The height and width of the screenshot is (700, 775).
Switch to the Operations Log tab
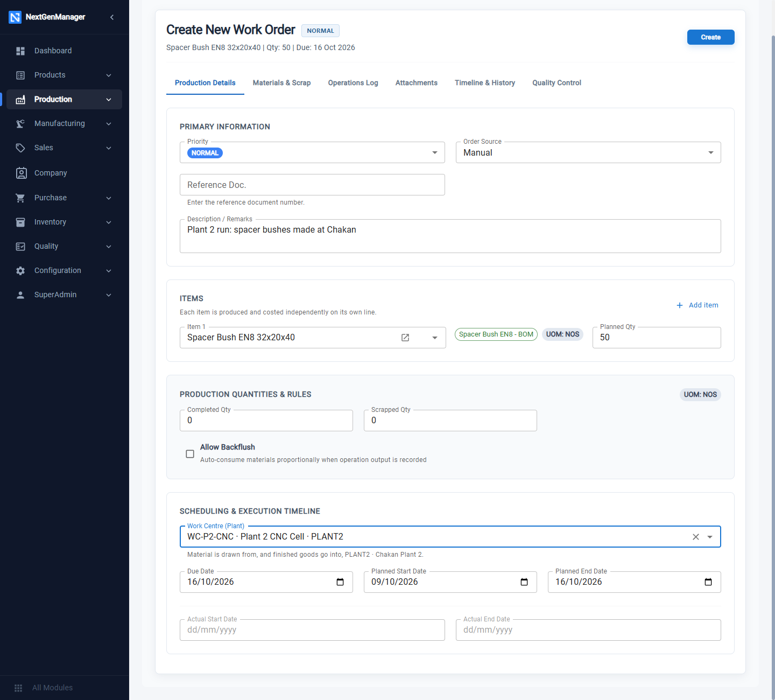(x=353, y=83)
